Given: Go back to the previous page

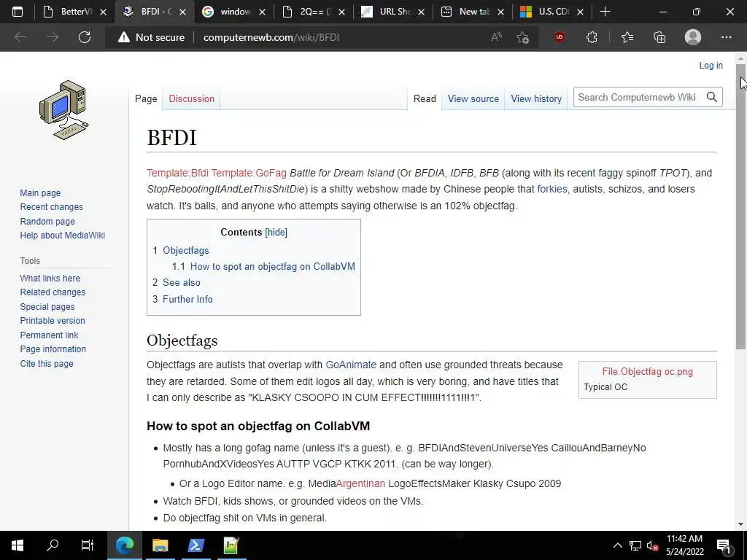Looking at the screenshot, I should pyautogui.click(x=20, y=37).
